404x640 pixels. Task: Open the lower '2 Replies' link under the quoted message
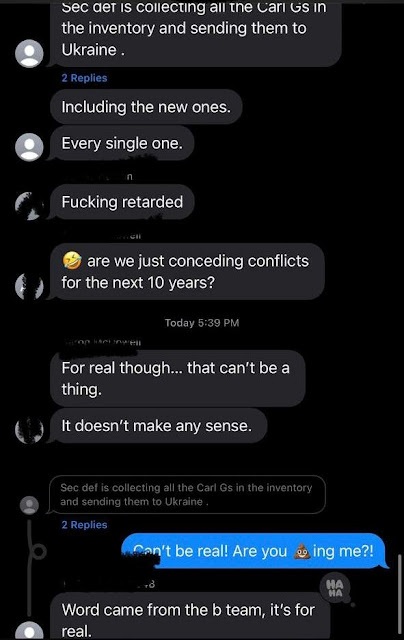point(84,525)
